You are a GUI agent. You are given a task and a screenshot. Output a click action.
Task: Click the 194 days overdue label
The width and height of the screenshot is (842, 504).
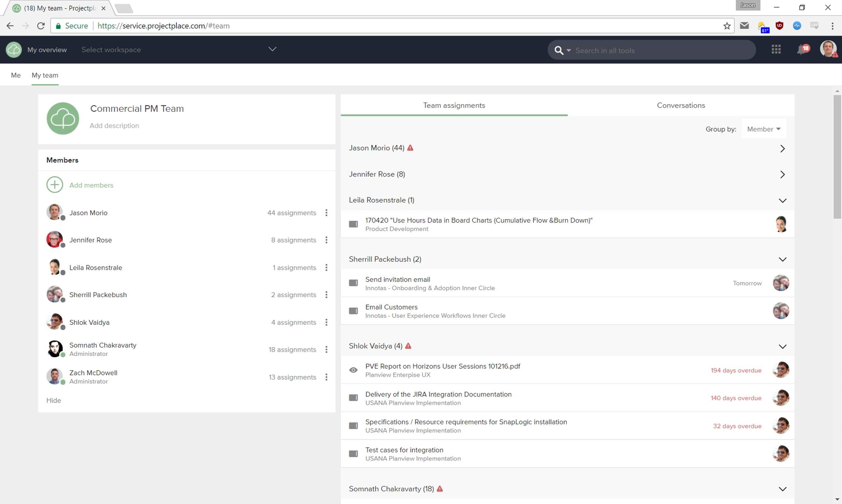[736, 370]
